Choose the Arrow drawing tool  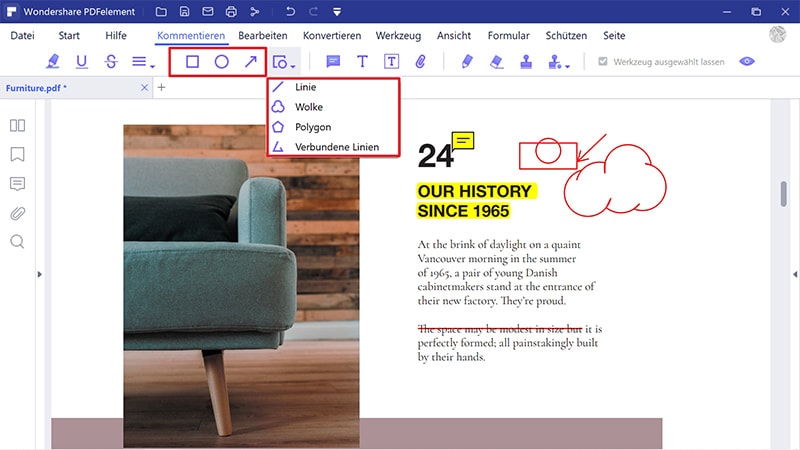click(x=251, y=62)
